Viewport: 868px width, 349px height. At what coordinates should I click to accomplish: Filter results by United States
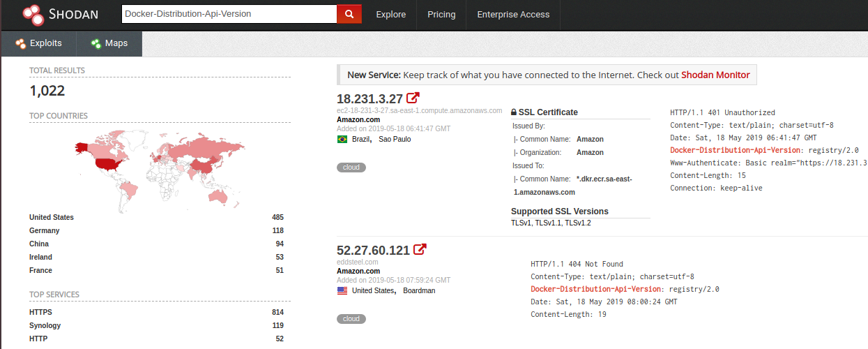(52, 217)
